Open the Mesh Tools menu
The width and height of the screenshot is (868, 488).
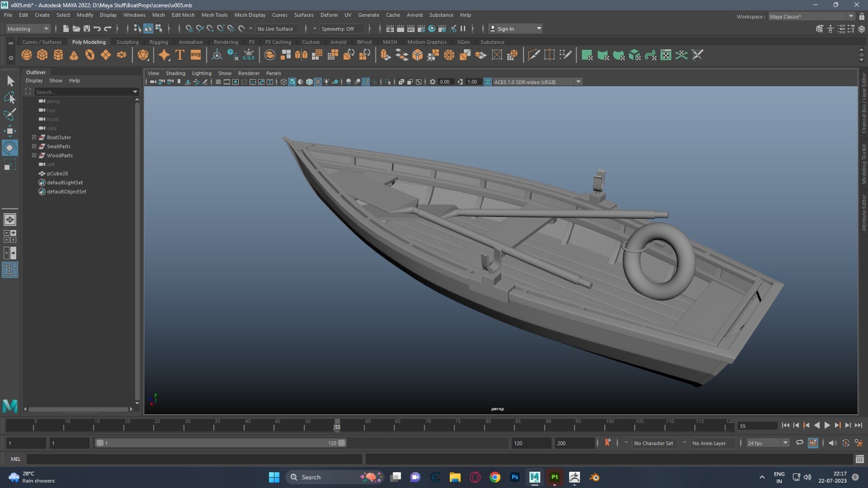pyautogui.click(x=214, y=15)
